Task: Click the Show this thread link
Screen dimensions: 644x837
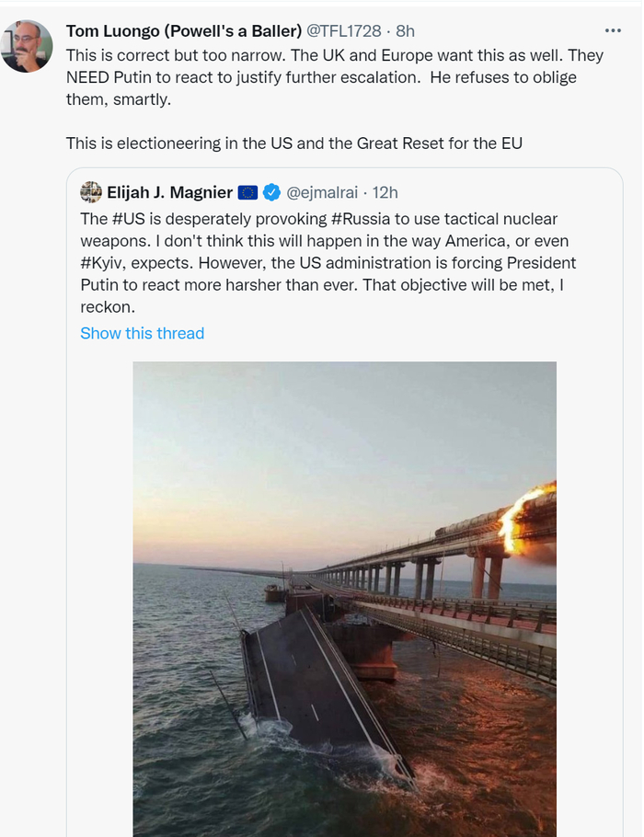Action: click(x=142, y=333)
